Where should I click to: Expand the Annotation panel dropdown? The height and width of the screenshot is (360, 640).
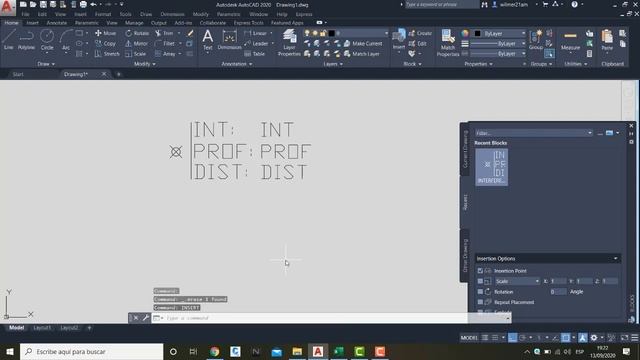pyautogui.click(x=237, y=64)
